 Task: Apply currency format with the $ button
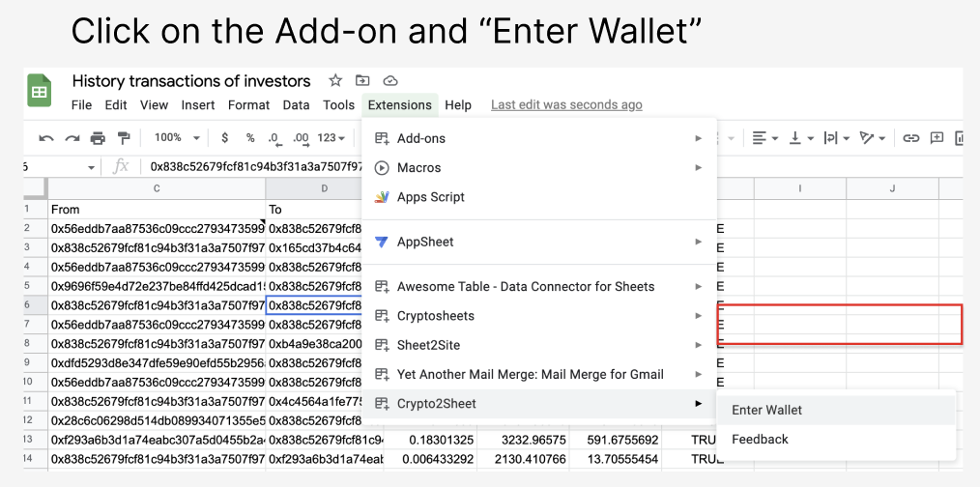pos(225,138)
